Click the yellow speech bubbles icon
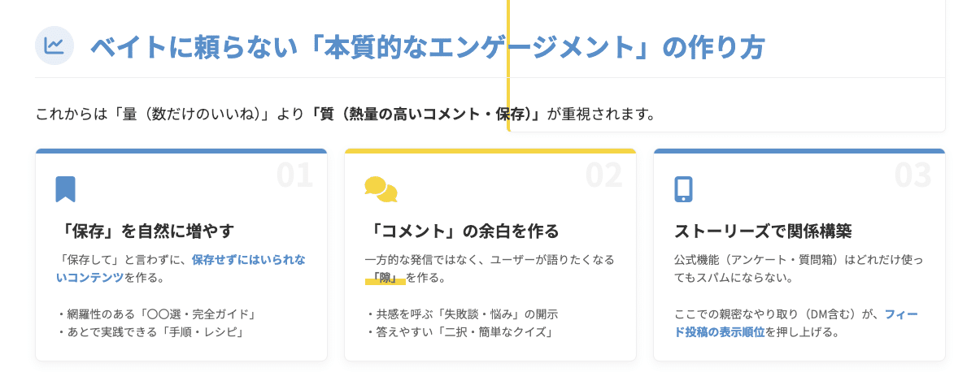 [x=381, y=189]
